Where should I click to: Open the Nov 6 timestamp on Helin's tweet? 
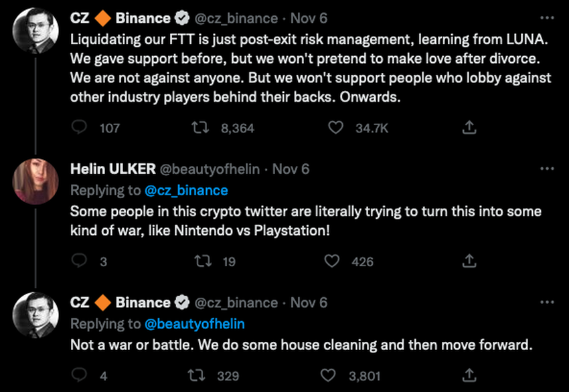pyautogui.click(x=291, y=169)
